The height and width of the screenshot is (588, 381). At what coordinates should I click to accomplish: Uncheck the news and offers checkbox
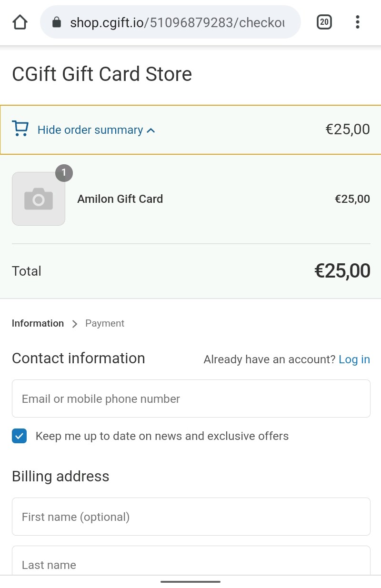[x=20, y=436]
